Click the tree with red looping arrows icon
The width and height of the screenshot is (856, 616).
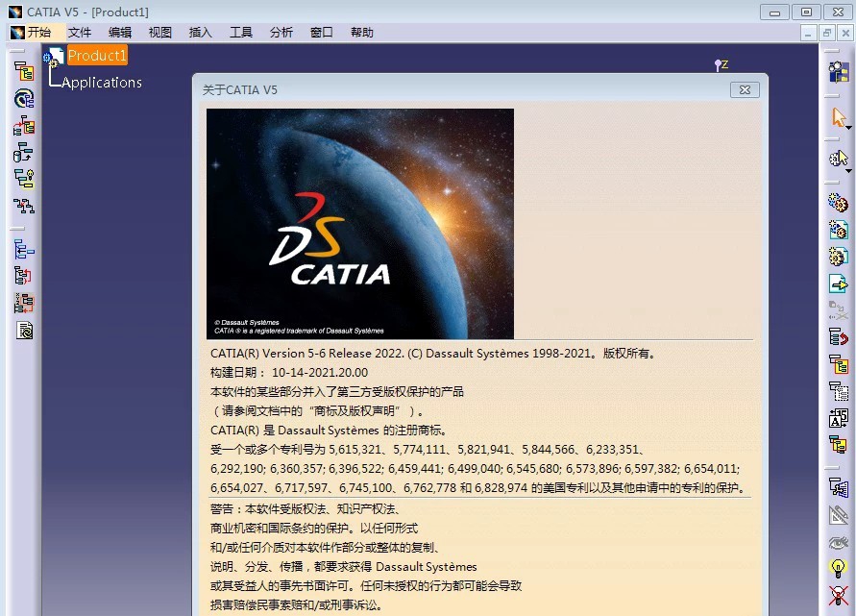pyautogui.click(x=23, y=276)
